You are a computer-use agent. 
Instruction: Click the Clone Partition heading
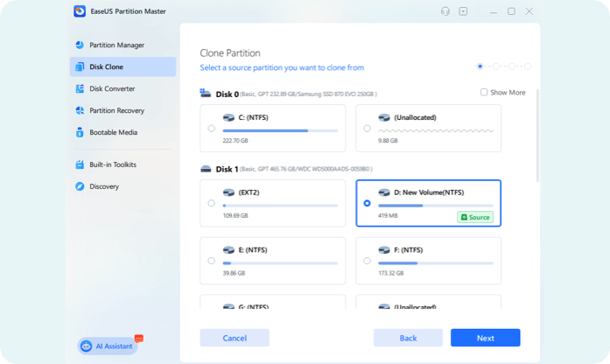(230, 52)
